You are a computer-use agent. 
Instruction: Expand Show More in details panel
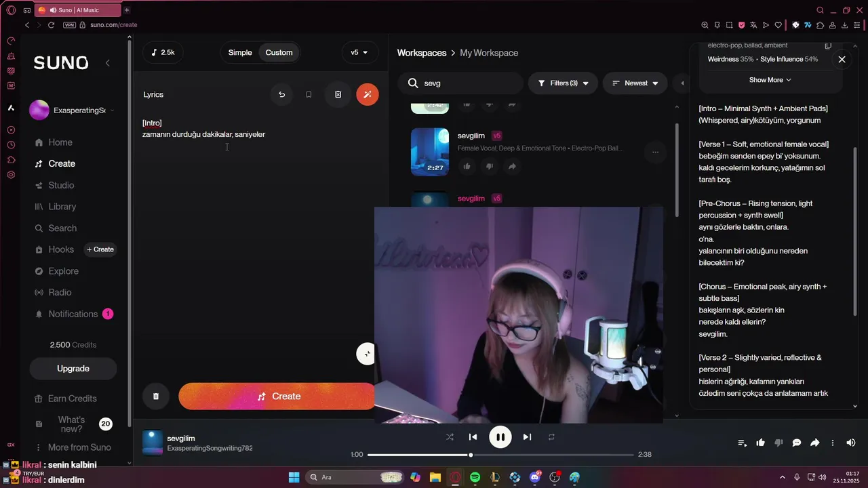(x=770, y=80)
